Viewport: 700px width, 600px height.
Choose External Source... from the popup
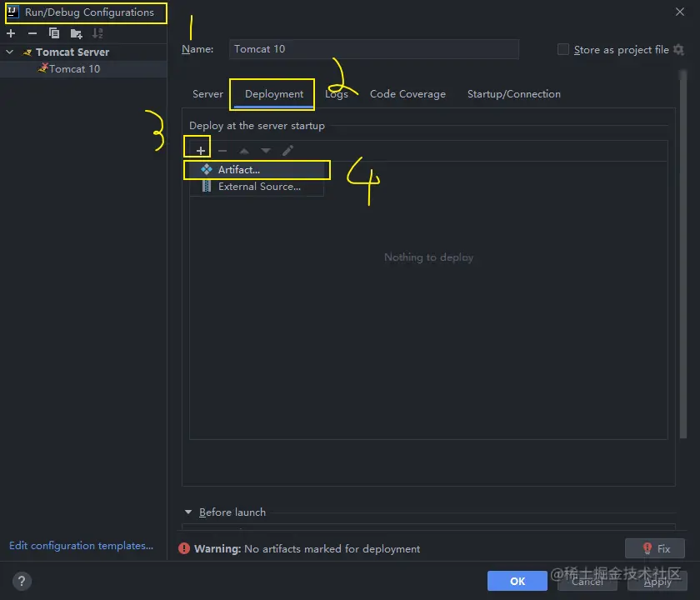pyautogui.click(x=257, y=187)
